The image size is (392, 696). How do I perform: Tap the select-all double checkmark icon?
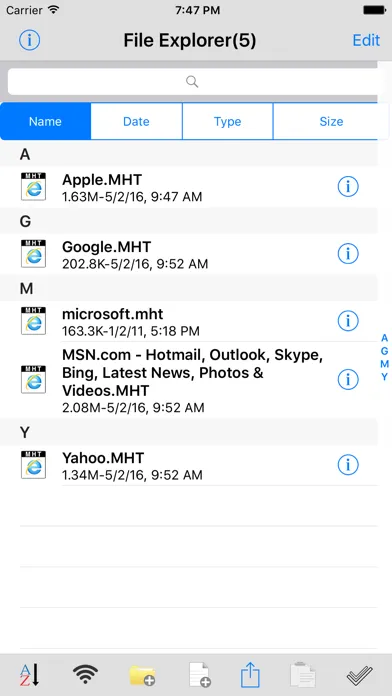(x=359, y=676)
